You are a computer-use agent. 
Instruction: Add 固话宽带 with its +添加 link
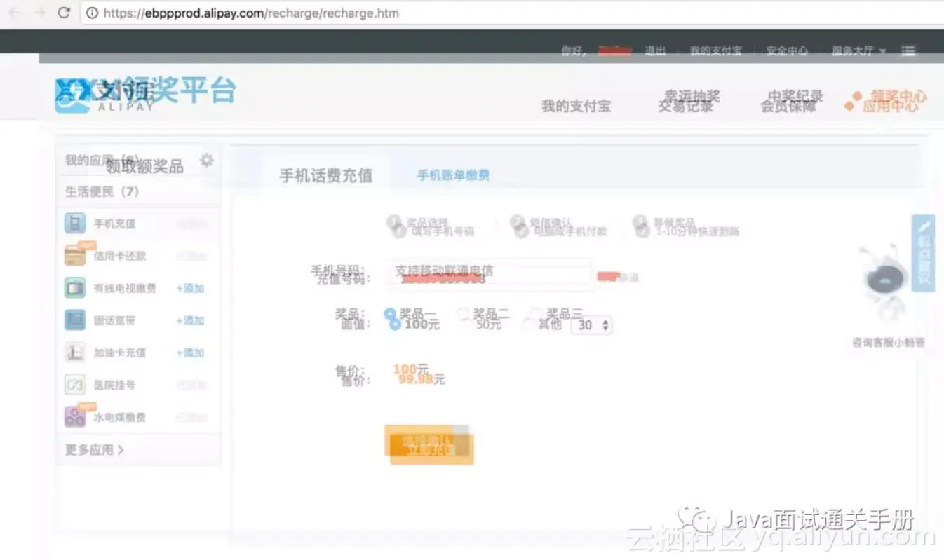(x=190, y=320)
